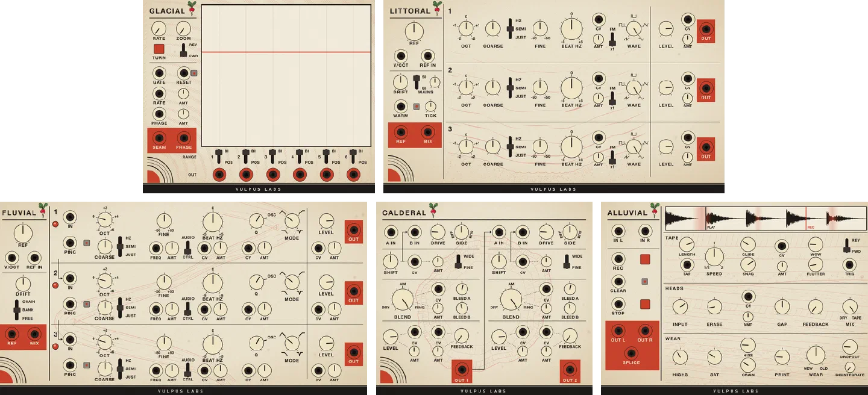Screen dimensions: 868x395
Task: Click the Glacial scope display
Action: (286, 75)
